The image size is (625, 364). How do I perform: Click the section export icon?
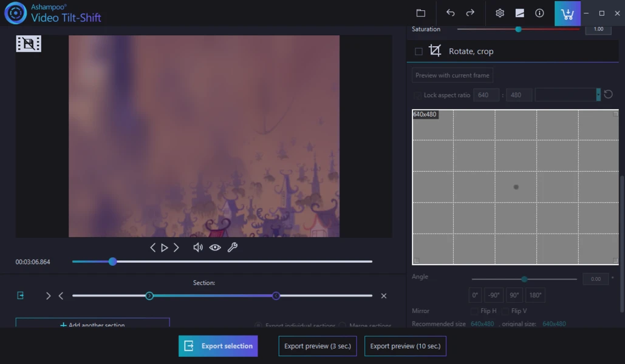pyautogui.click(x=20, y=295)
